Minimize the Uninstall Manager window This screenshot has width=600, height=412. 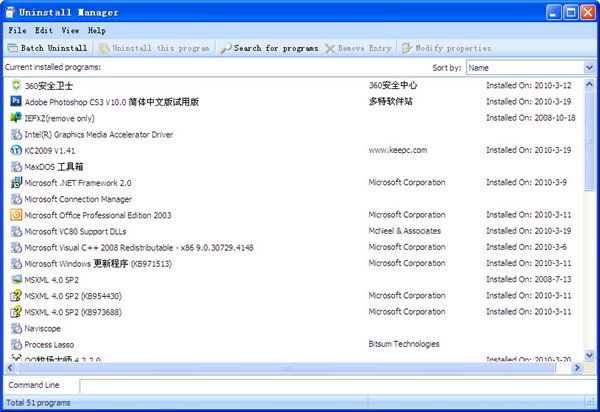coord(553,12)
